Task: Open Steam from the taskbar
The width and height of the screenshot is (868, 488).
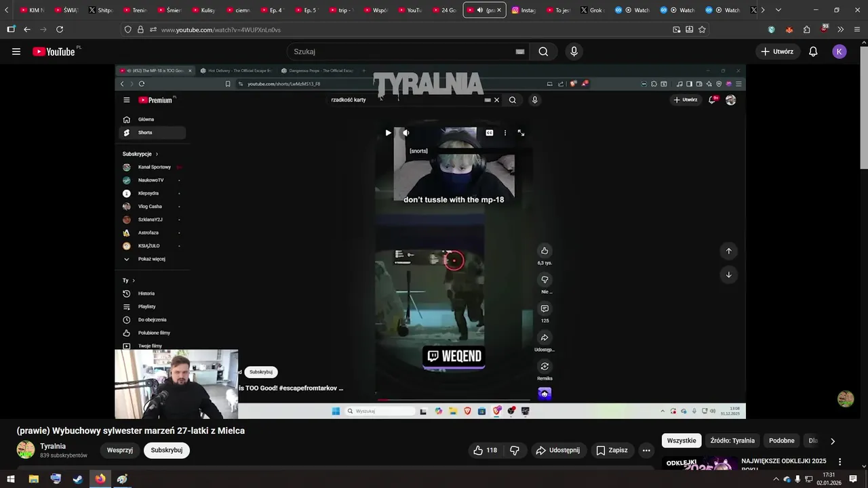Action: (78, 479)
